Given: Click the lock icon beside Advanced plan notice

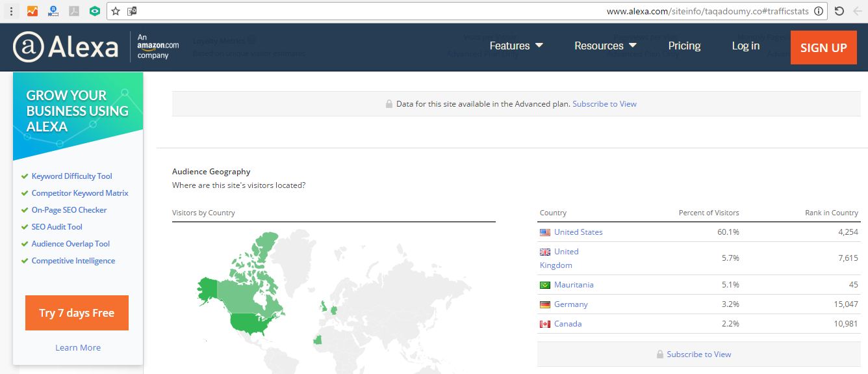Looking at the screenshot, I should coord(389,104).
